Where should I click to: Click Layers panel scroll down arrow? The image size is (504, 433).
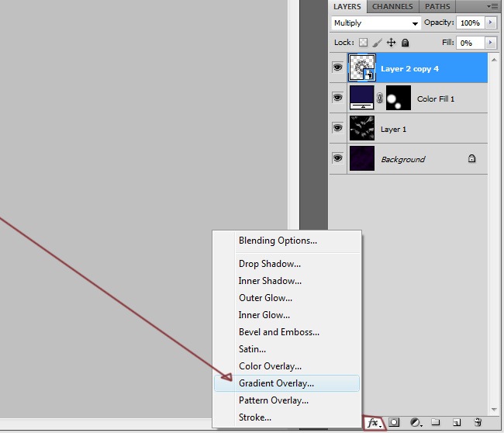[495, 410]
